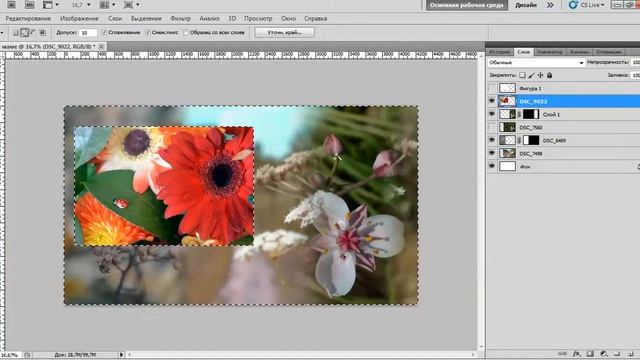640x360 pixels.
Task: Open the Анализ menu
Action: 209,19
